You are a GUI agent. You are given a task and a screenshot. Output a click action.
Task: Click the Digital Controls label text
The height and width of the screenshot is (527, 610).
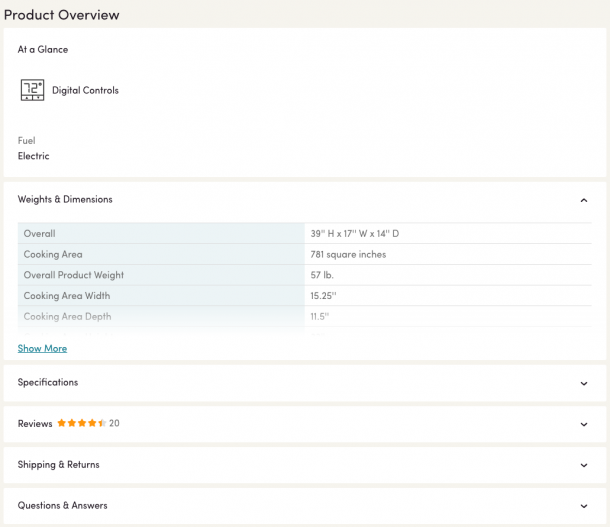pos(85,90)
